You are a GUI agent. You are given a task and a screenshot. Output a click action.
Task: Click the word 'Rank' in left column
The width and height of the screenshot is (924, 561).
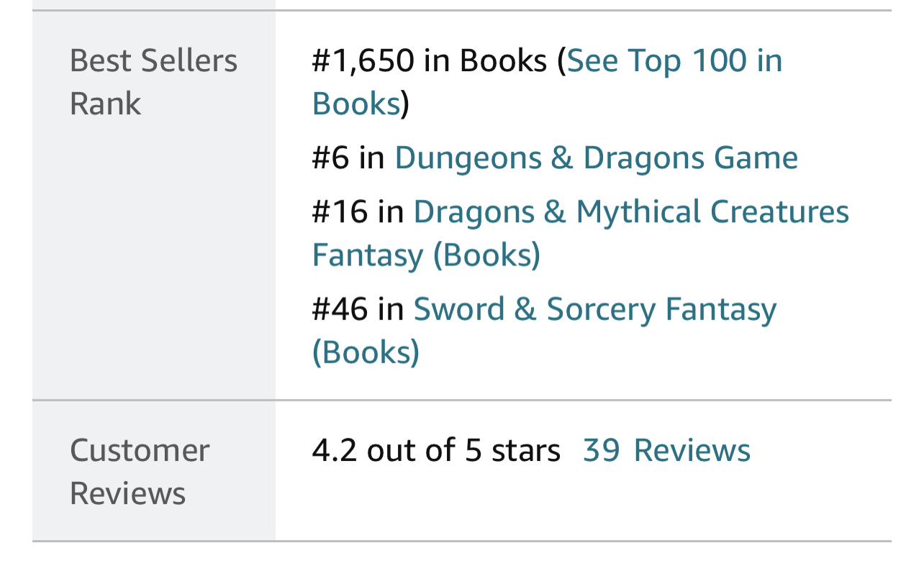105,104
